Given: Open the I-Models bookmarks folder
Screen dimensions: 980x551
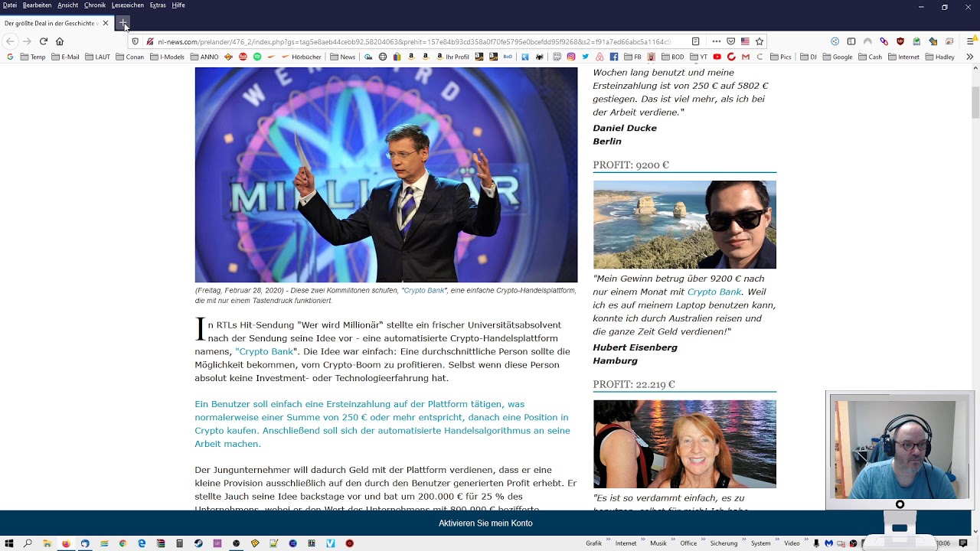Looking at the screenshot, I should (x=166, y=57).
